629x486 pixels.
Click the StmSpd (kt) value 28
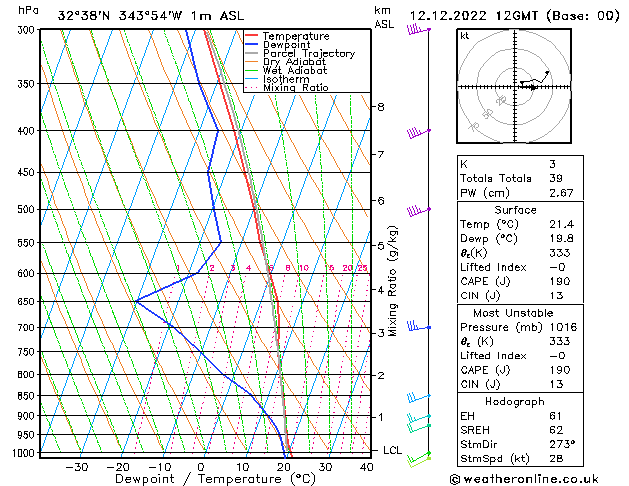tap(556, 459)
